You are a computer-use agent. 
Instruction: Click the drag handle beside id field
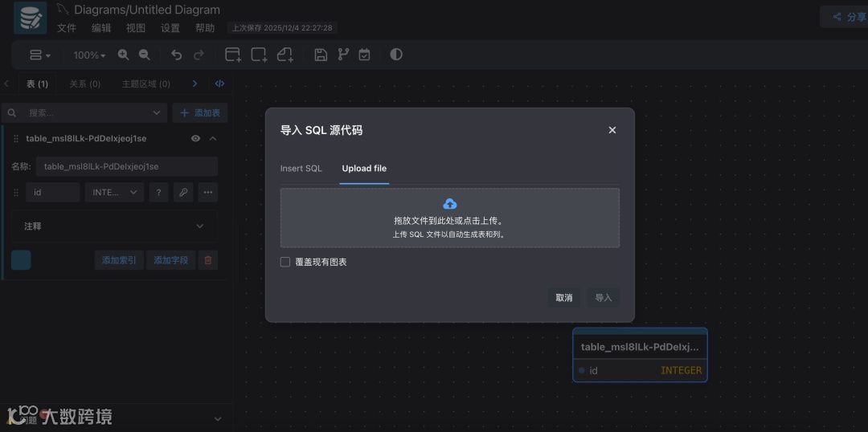(16, 193)
